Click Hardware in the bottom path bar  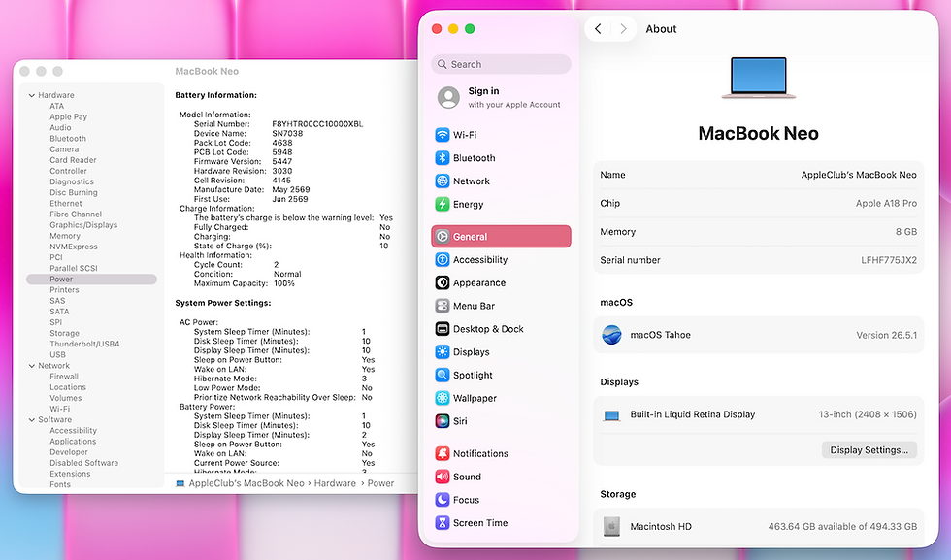point(335,483)
